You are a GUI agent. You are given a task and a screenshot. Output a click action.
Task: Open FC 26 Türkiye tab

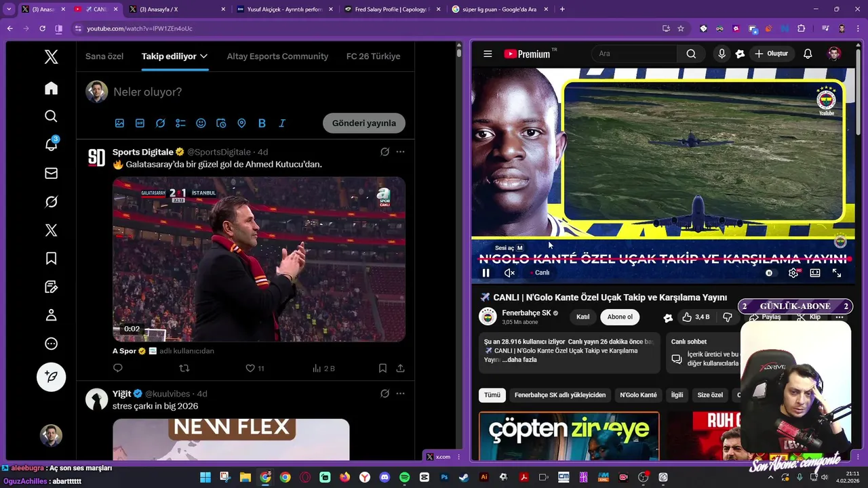coord(373,56)
